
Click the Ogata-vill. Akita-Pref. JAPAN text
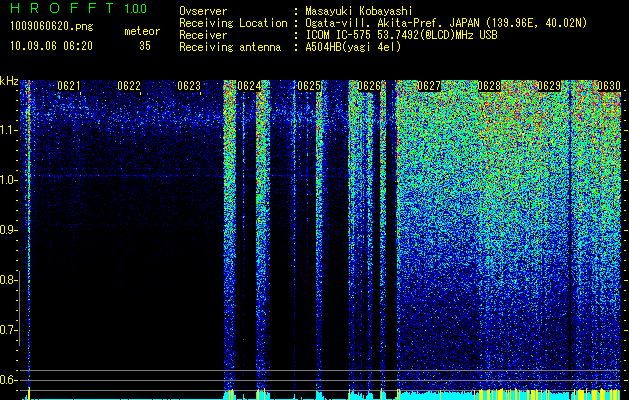pyautogui.click(x=392, y=23)
